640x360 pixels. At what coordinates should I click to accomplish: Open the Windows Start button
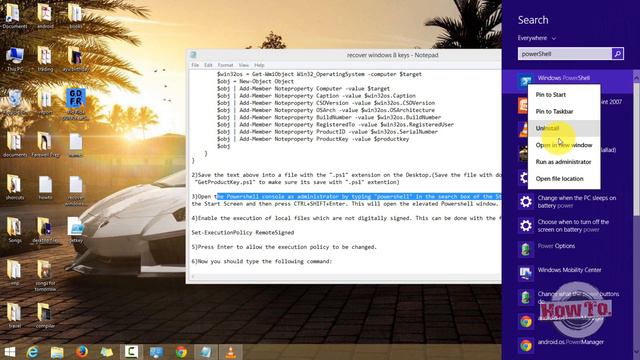point(9,352)
